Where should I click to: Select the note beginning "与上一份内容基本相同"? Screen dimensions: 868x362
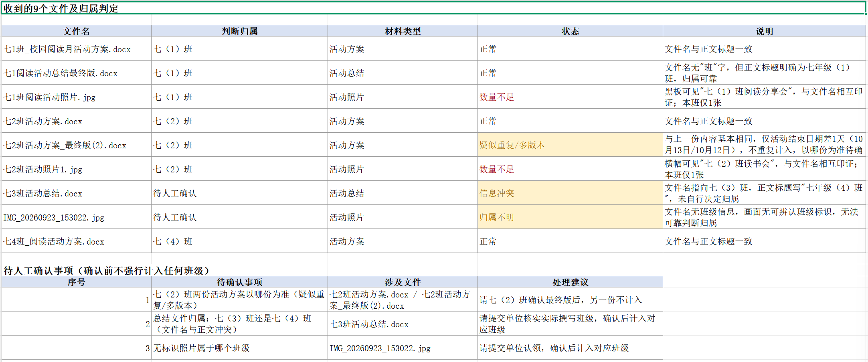[x=764, y=145]
